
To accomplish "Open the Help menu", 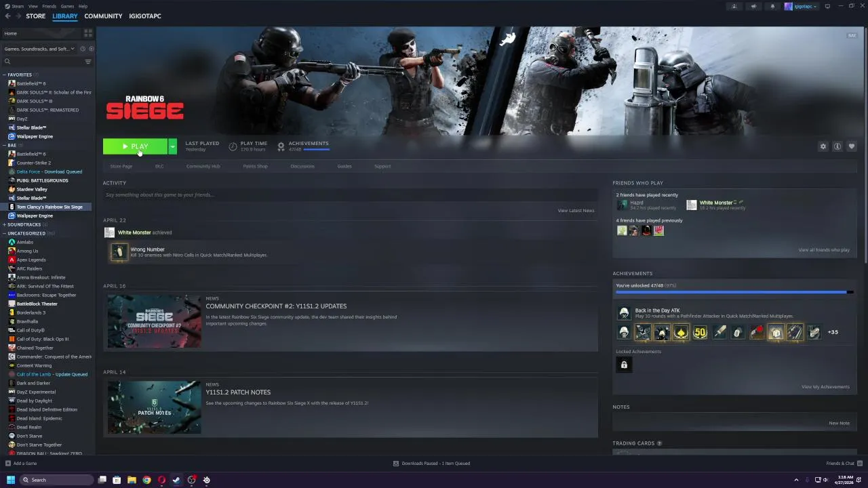I will [83, 6].
